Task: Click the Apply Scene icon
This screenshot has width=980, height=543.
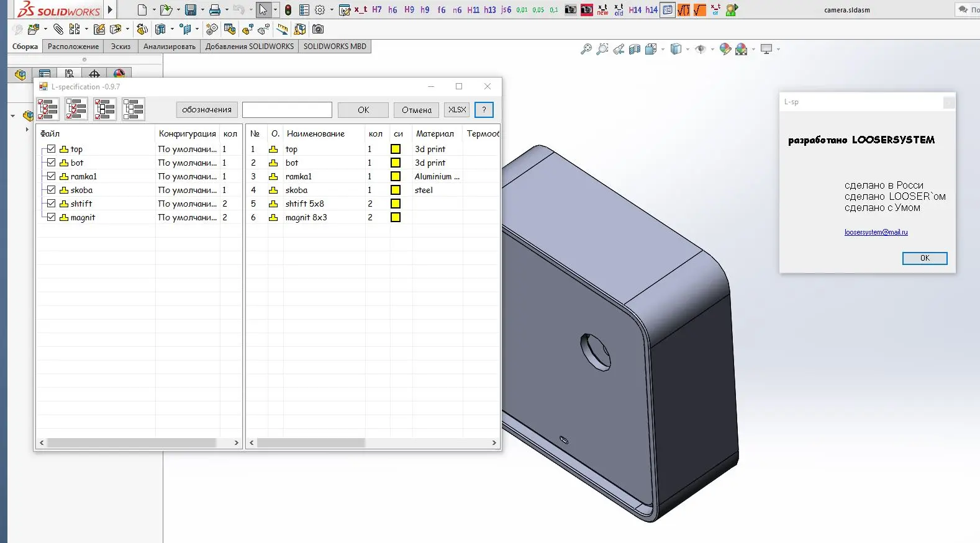Action: point(741,49)
